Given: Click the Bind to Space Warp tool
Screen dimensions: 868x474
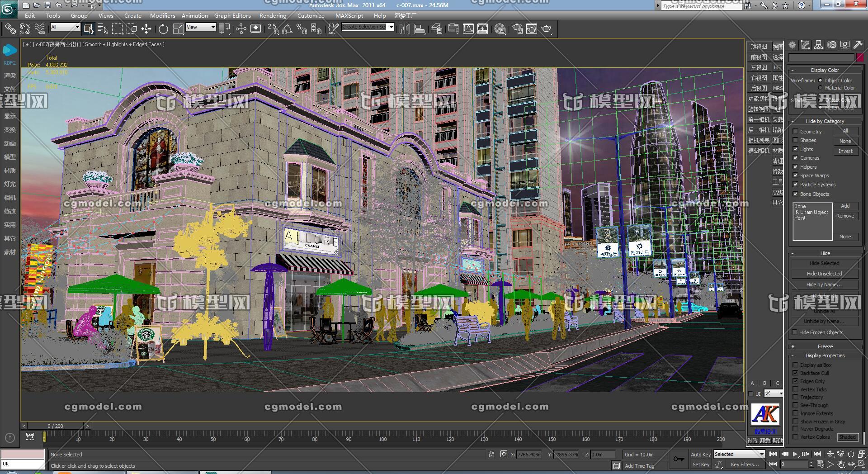Looking at the screenshot, I should pos(40,29).
